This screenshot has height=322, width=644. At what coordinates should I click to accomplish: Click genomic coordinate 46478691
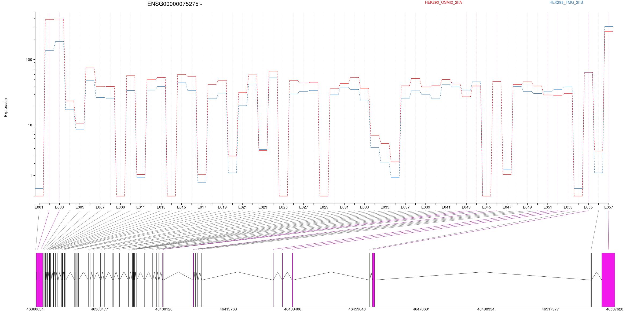(421, 309)
